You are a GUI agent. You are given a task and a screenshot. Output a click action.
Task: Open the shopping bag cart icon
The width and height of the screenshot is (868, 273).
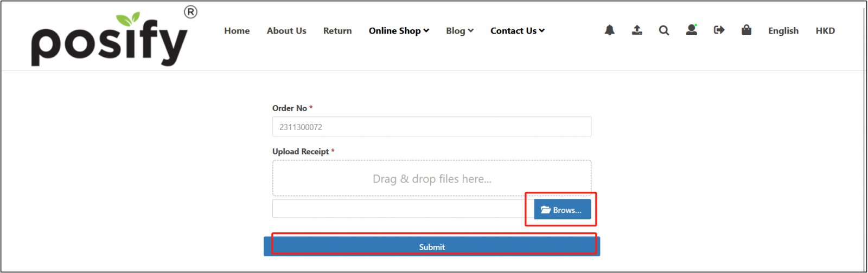746,30
